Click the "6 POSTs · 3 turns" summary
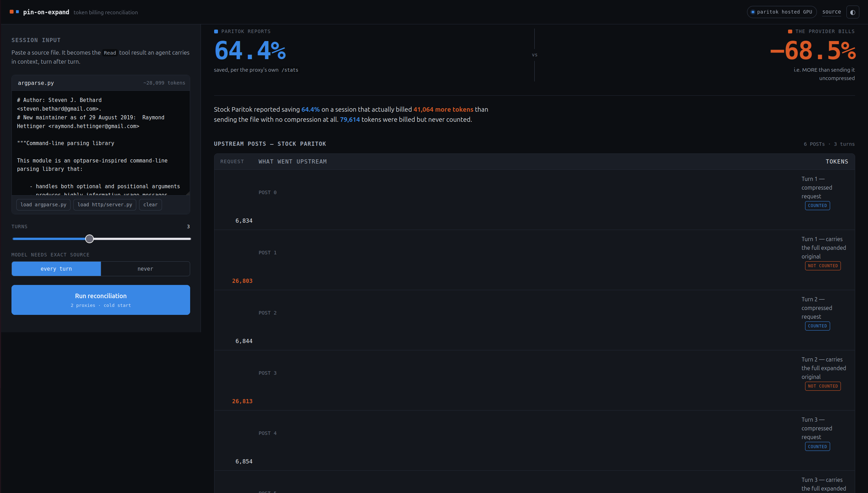Image resolution: width=868 pixels, height=493 pixels. tap(829, 144)
